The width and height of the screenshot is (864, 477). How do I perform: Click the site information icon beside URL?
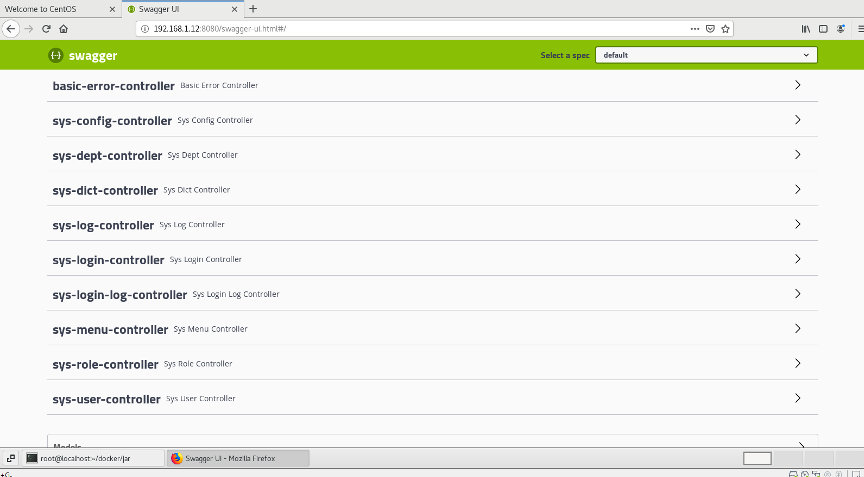pyautogui.click(x=145, y=29)
